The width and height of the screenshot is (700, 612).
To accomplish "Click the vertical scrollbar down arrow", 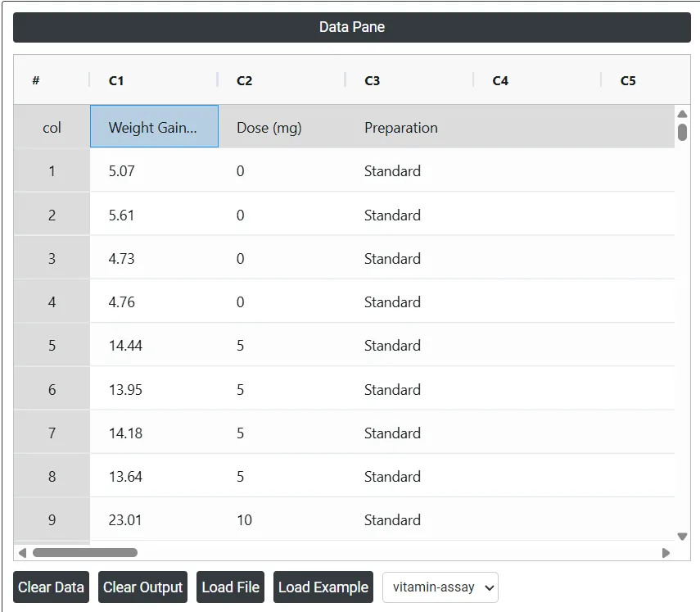I will (682, 536).
